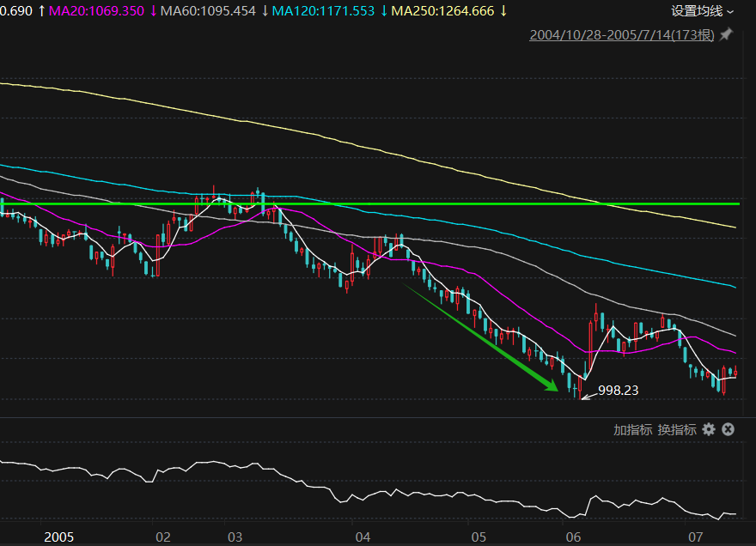Click the yellow down arrow after MA250 value
This screenshot has width=756, height=546.
pyautogui.click(x=503, y=11)
